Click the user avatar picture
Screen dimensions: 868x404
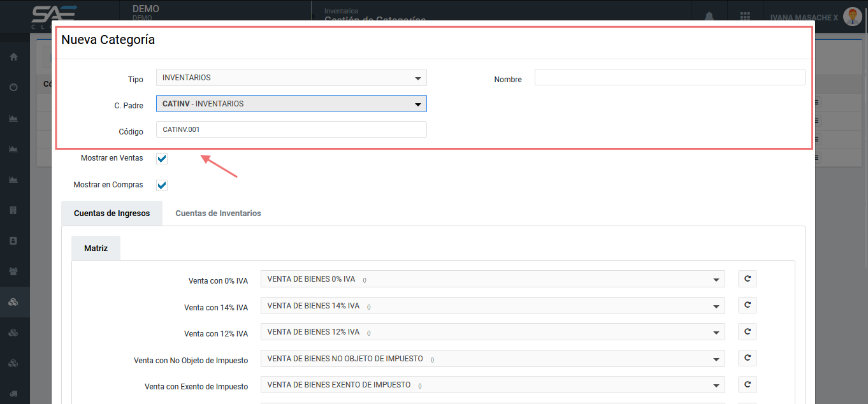pos(852,17)
